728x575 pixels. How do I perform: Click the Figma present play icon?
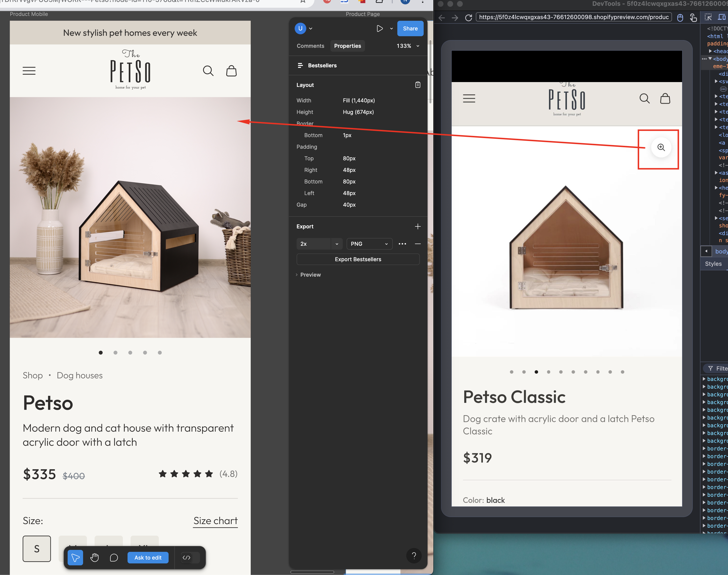tap(380, 29)
